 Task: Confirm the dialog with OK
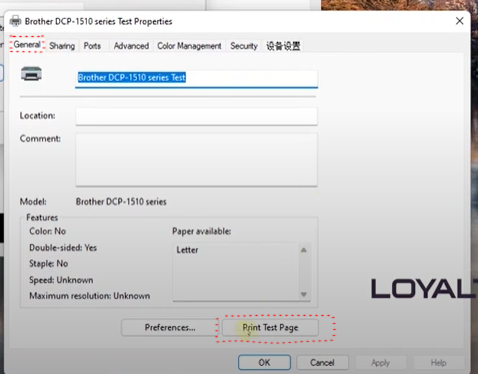pyautogui.click(x=264, y=363)
